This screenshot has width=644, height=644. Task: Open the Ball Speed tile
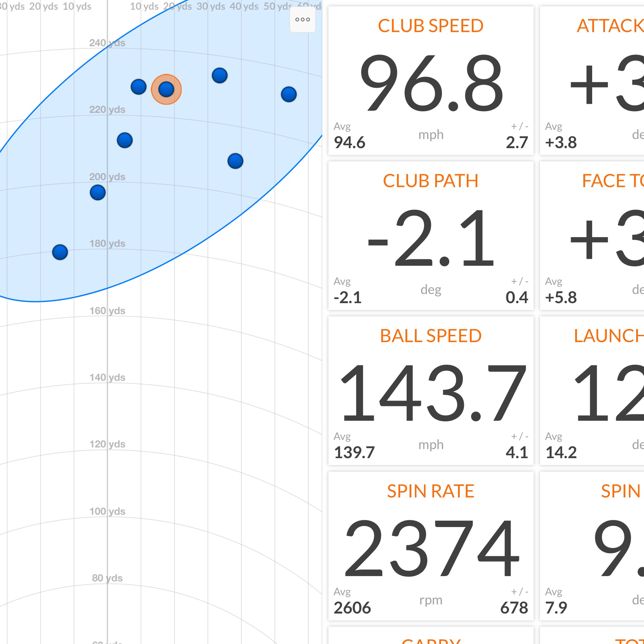[431, 390]
